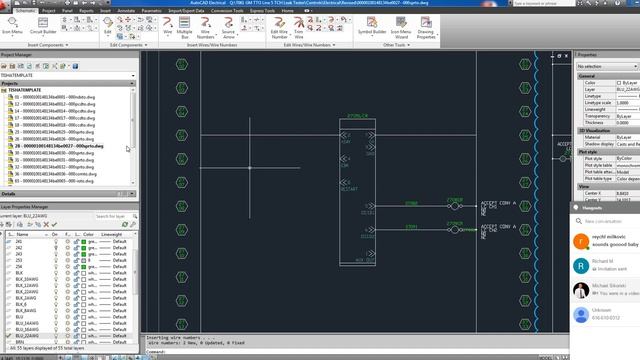Screen dimensions: 640x360
Task: Open Drawing Properties
Action: 426,28
